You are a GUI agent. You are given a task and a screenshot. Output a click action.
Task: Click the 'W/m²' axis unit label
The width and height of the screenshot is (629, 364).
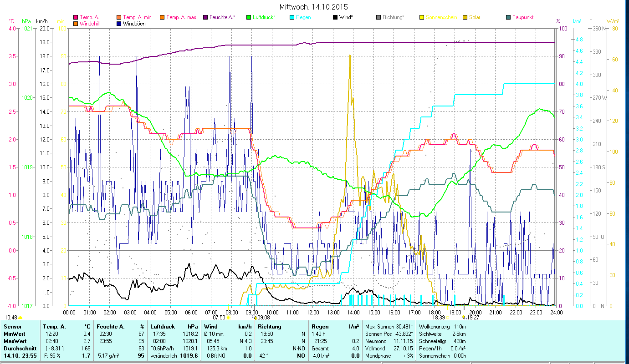pyautogui.click(x=612, y=21)
